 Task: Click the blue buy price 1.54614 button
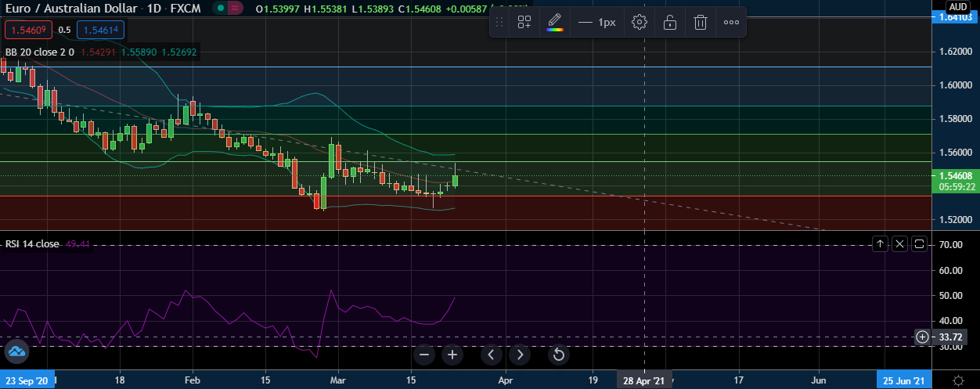(100, 31)
